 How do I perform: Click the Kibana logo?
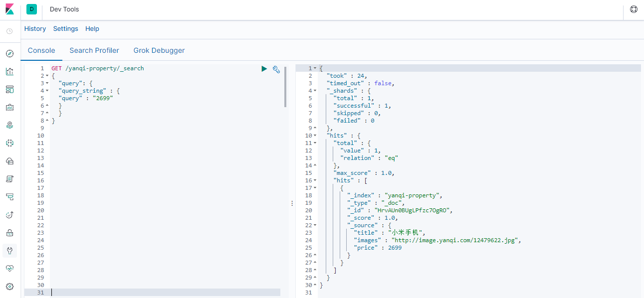coord(9,9)
